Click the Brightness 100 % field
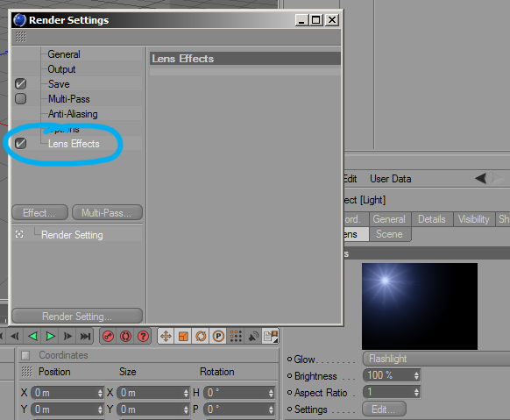This screenshot has width=510, height=420. (x=392, y=375)
